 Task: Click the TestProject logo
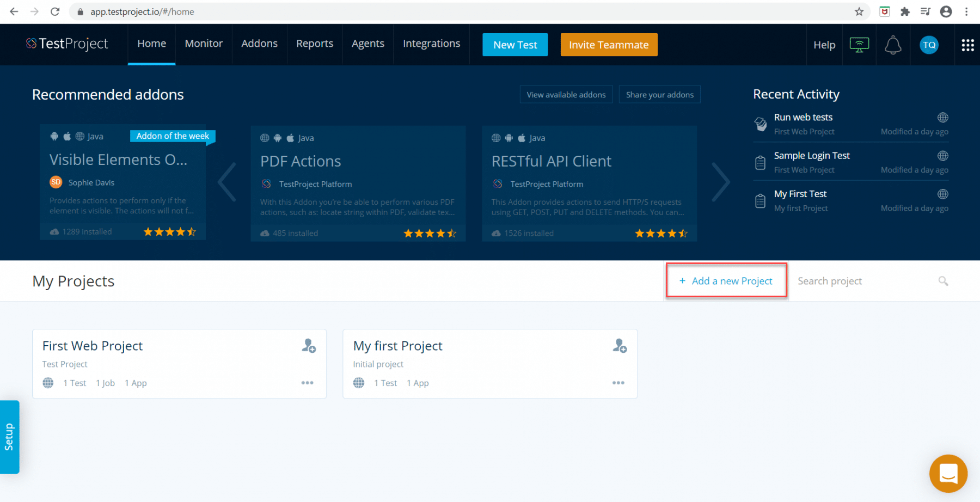pos(67,44)
